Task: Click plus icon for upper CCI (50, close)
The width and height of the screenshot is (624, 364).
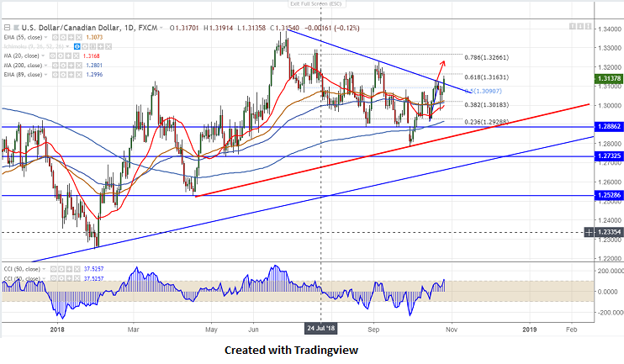Action: pos(69,269)
